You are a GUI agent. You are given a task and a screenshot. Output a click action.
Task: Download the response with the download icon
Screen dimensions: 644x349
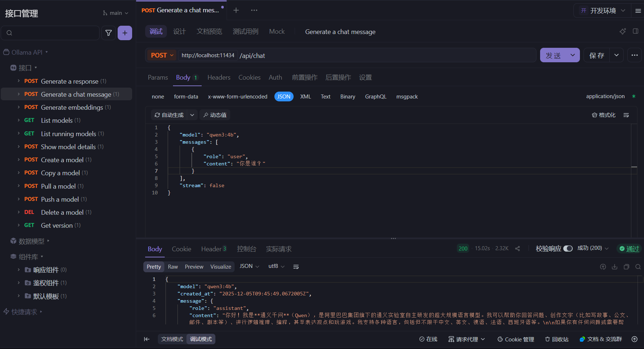[x=615, y=267]
